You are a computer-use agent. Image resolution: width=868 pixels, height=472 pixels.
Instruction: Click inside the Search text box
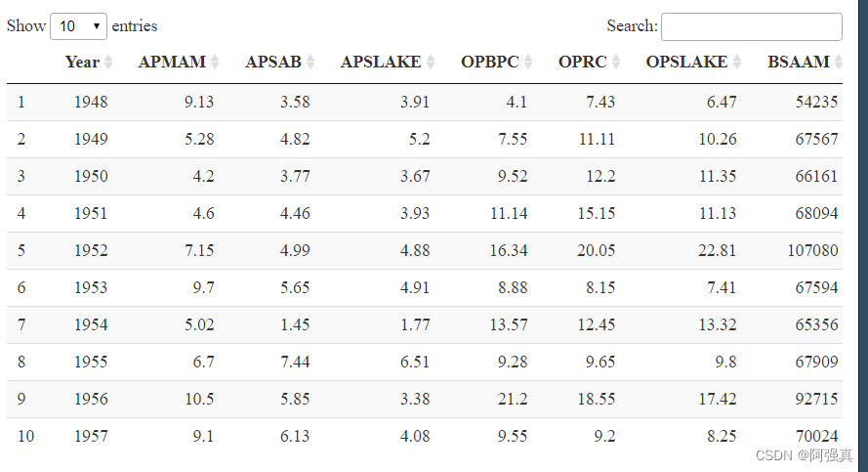[751, 26]
